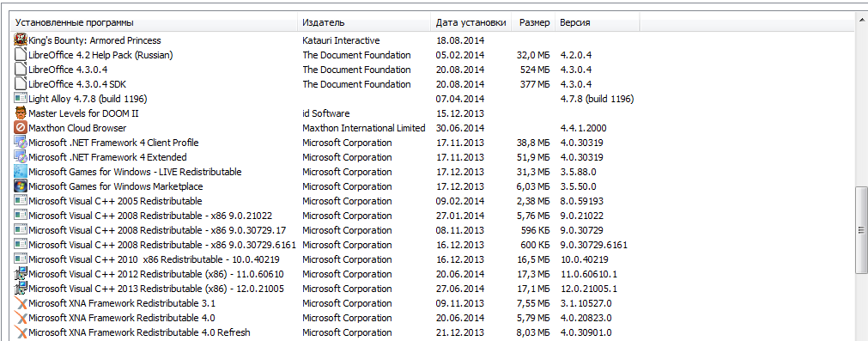
Task: Click the Maxthon Cloud Browser icon
Action: [x=20, y=128]
